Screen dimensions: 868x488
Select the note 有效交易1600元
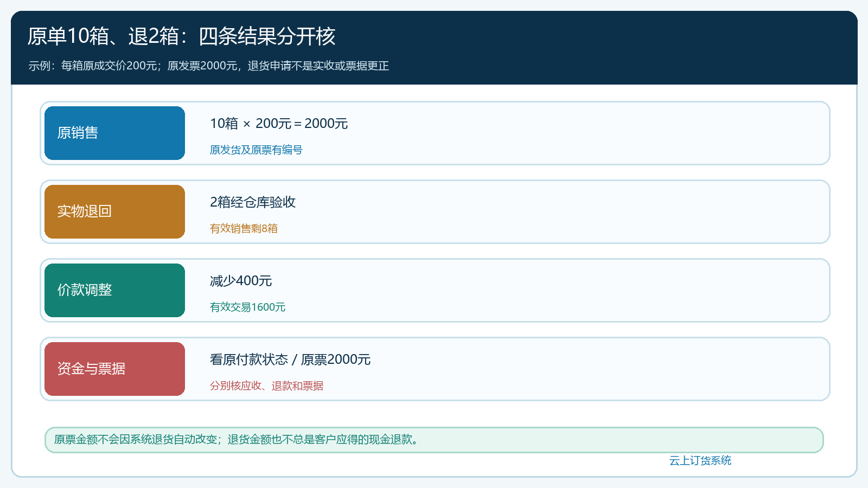247,307
